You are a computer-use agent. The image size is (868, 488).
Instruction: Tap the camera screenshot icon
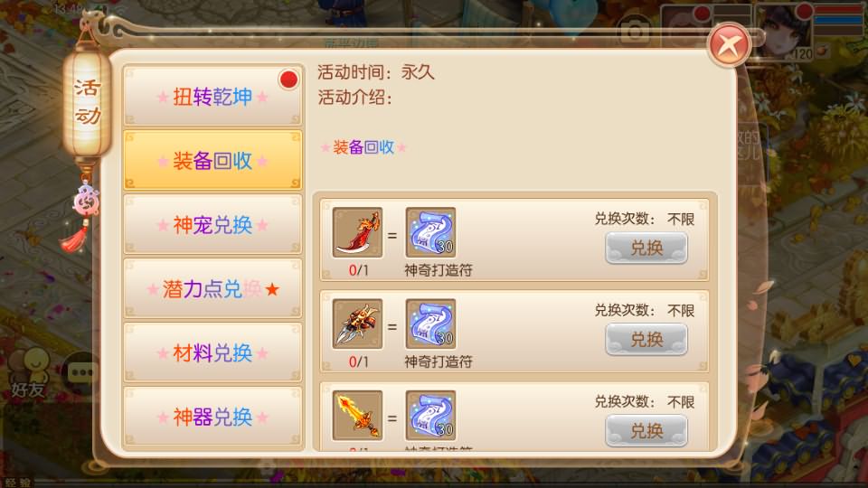pos(635,31)
